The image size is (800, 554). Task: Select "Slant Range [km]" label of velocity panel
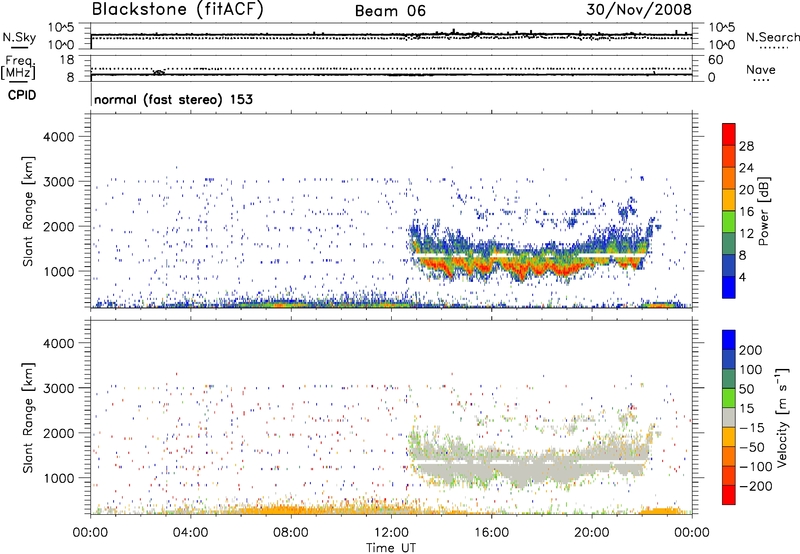pyautogui.click(x=28, y=418)
